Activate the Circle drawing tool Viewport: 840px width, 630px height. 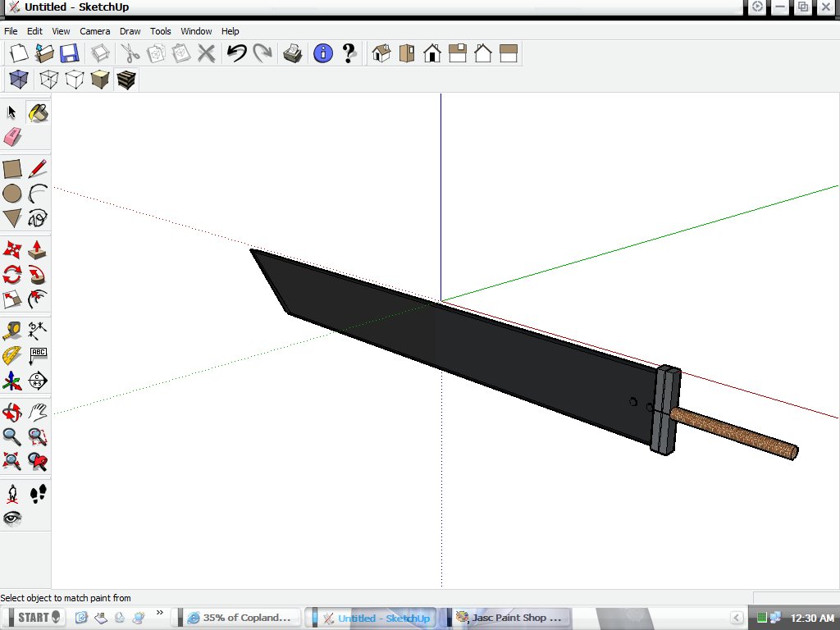(12, 194)
